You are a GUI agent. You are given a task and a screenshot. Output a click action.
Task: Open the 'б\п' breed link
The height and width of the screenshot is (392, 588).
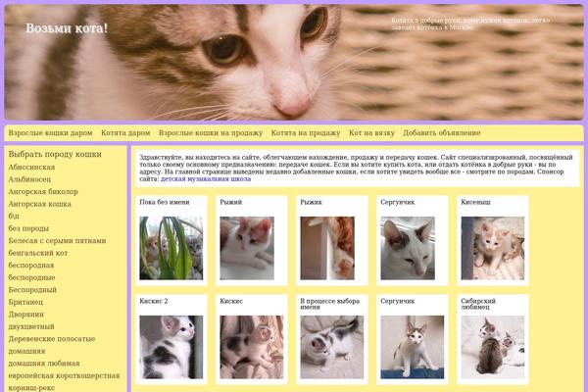pos(14,216)
